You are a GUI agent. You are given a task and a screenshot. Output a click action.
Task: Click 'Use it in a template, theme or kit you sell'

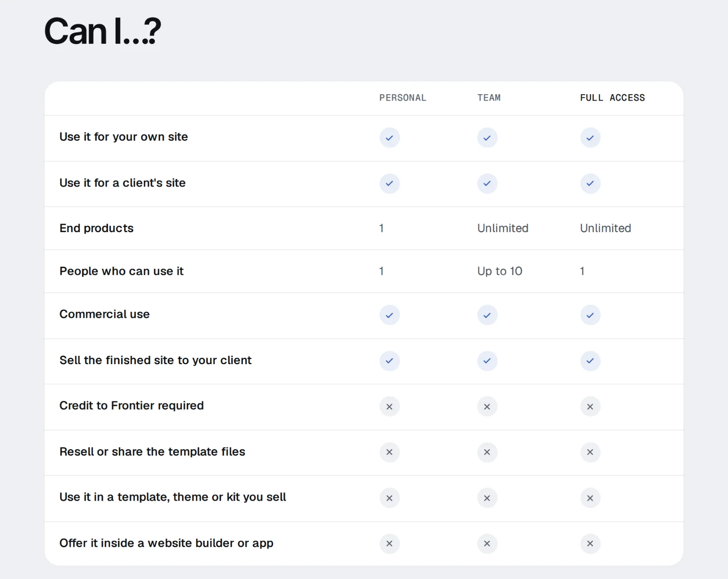pos(173,497)
